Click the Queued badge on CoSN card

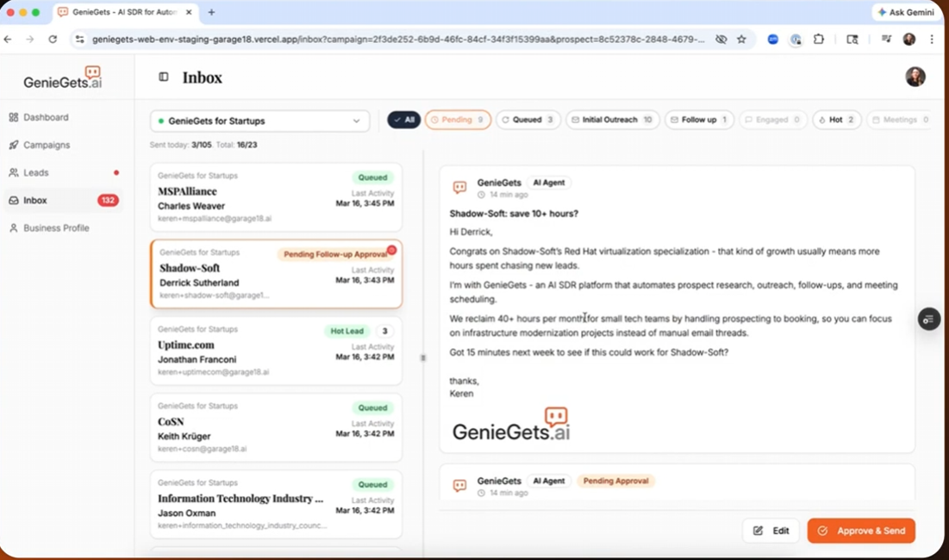pyautogui.click(x=372, y=408)
